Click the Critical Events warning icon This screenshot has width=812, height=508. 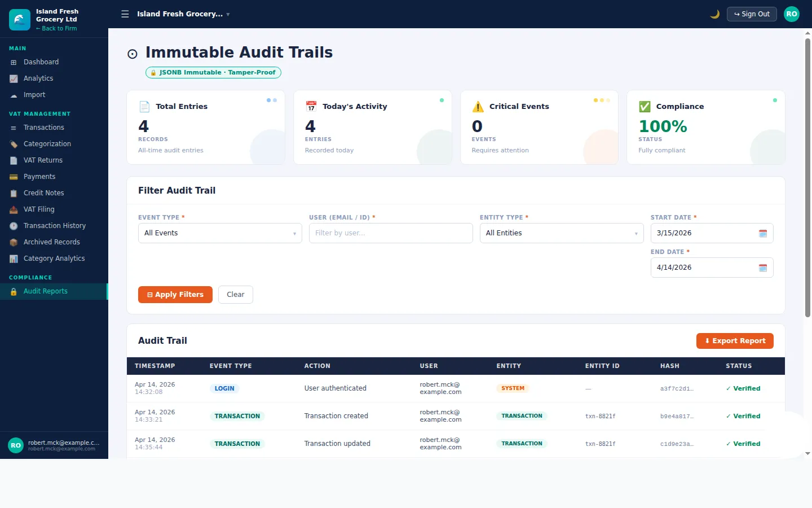(x=478, y=106)
